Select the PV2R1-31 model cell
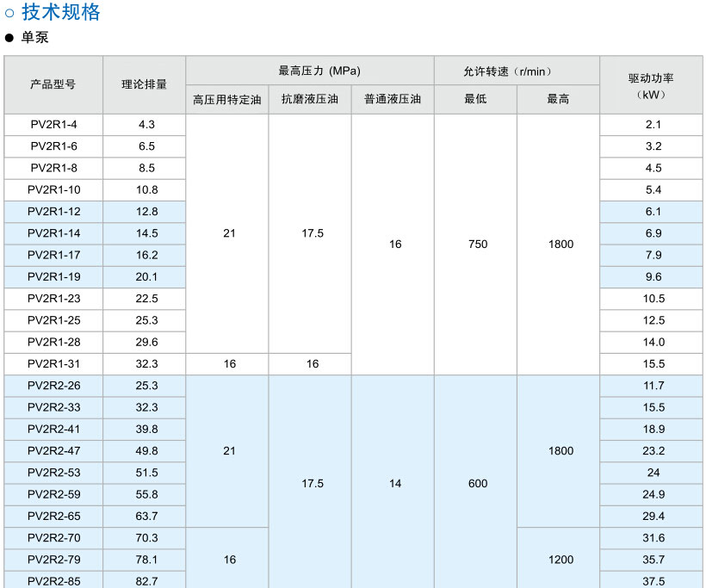Viewport: 706px width, 588px height. (53, 364)
